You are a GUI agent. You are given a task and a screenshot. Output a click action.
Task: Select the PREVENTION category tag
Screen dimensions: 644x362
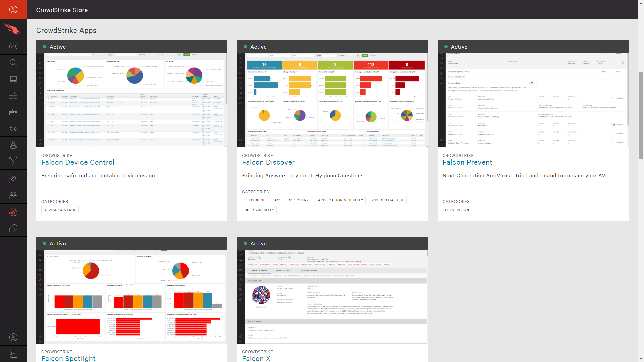457,210
